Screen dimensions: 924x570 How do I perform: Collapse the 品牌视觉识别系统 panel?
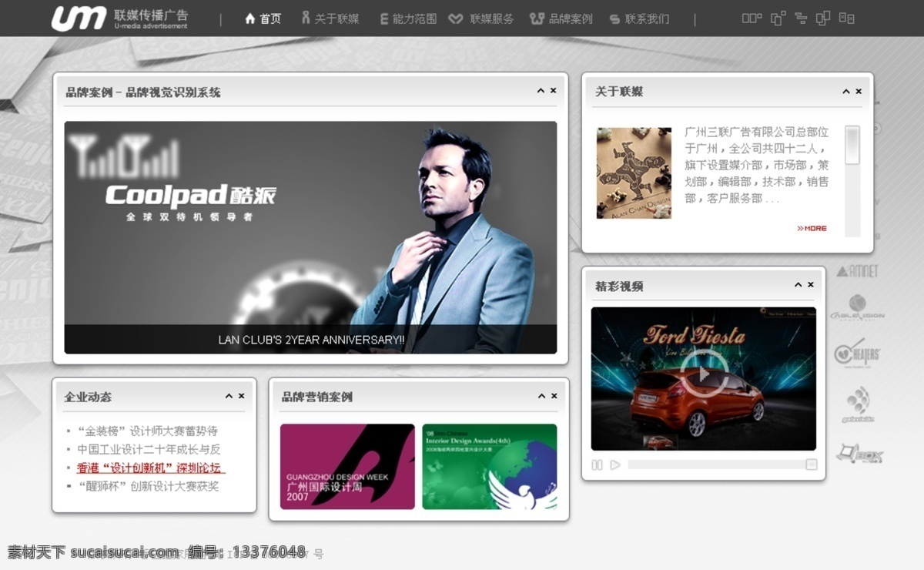point(541,91)
